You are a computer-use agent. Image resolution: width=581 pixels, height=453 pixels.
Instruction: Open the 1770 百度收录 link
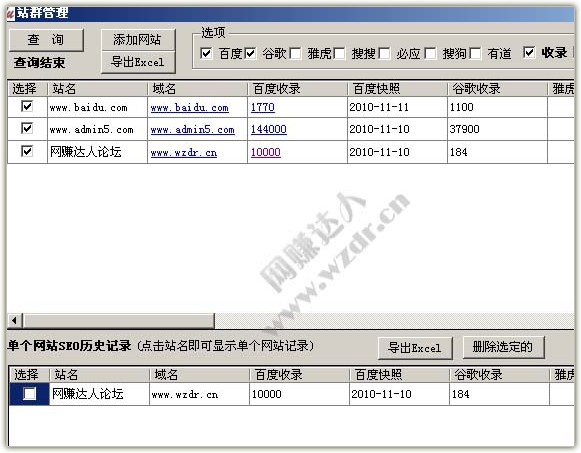coord(263,107)
